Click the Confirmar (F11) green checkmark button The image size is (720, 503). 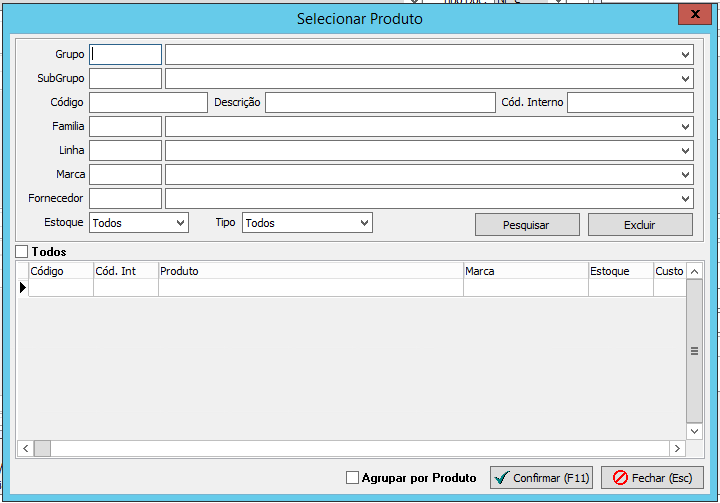tap(541, 478)
